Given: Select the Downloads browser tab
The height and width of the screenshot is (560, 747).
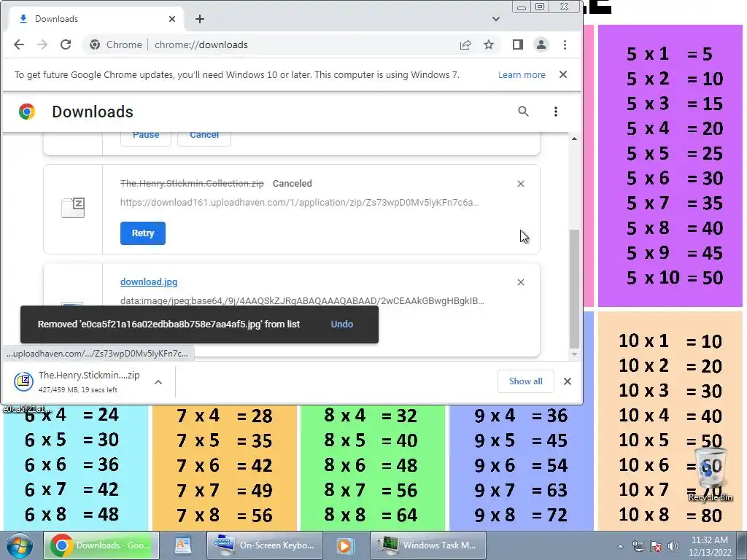Looking at the screenshot, I should point(96,19).
